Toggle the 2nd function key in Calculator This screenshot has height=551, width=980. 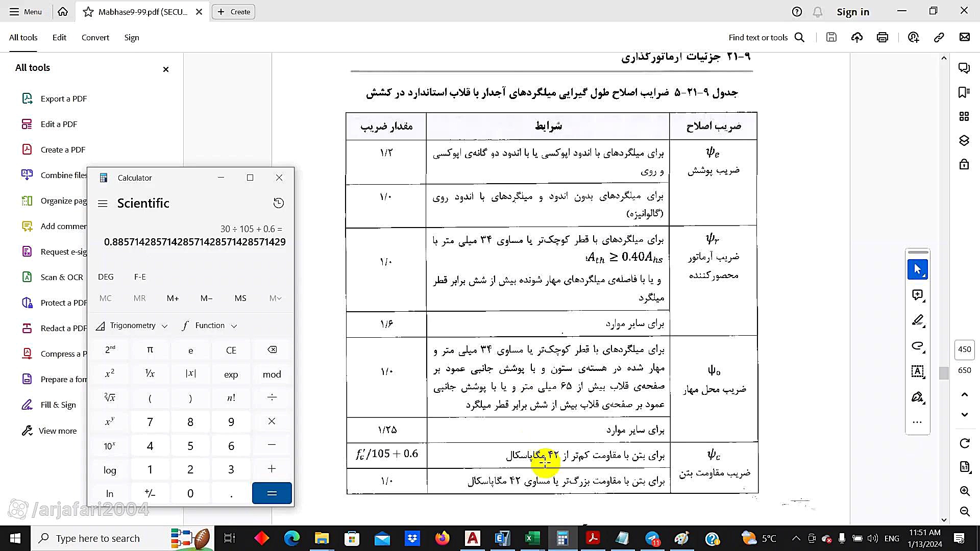click(x=110, y=350)
